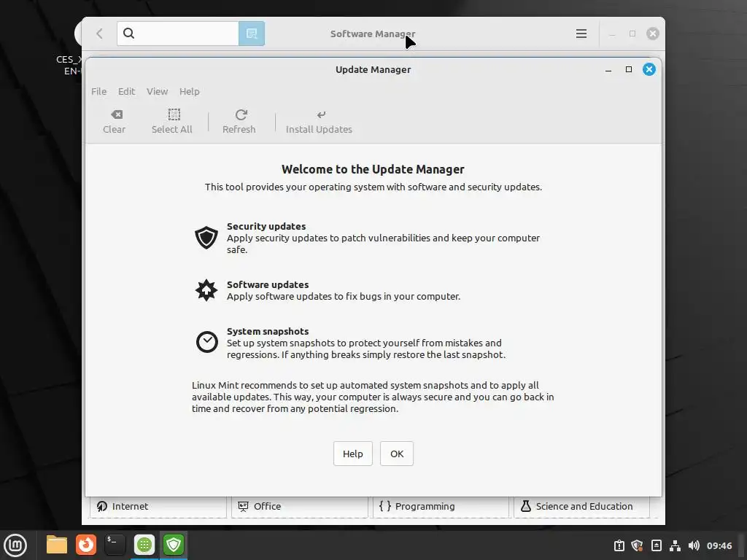Open the Science and Education category
Screen dimensions: 747x560
(x=581, y=506)
